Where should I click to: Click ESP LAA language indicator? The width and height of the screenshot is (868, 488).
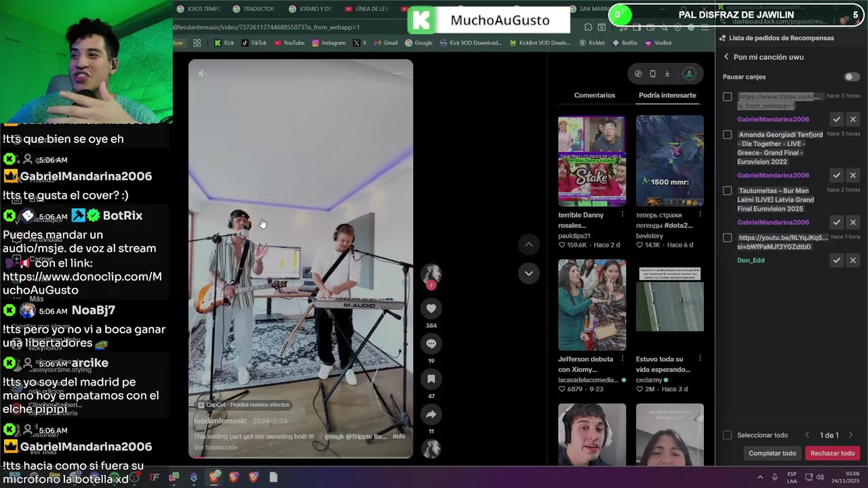[792, 477]
